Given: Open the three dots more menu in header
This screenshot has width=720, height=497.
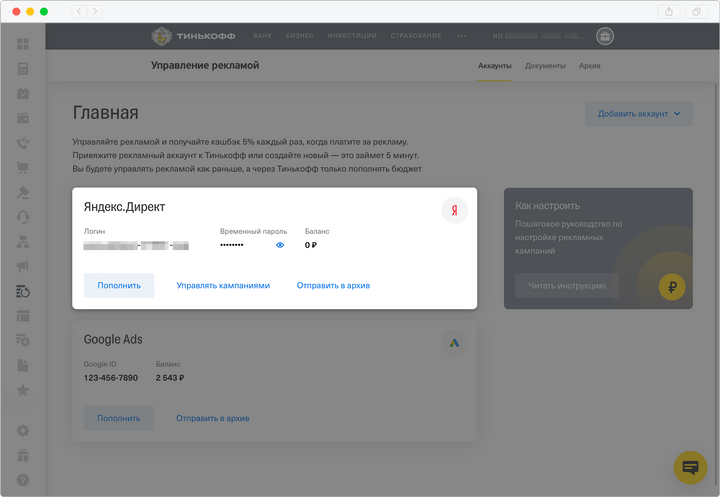Looking at the screenshot, I should 462,36.
